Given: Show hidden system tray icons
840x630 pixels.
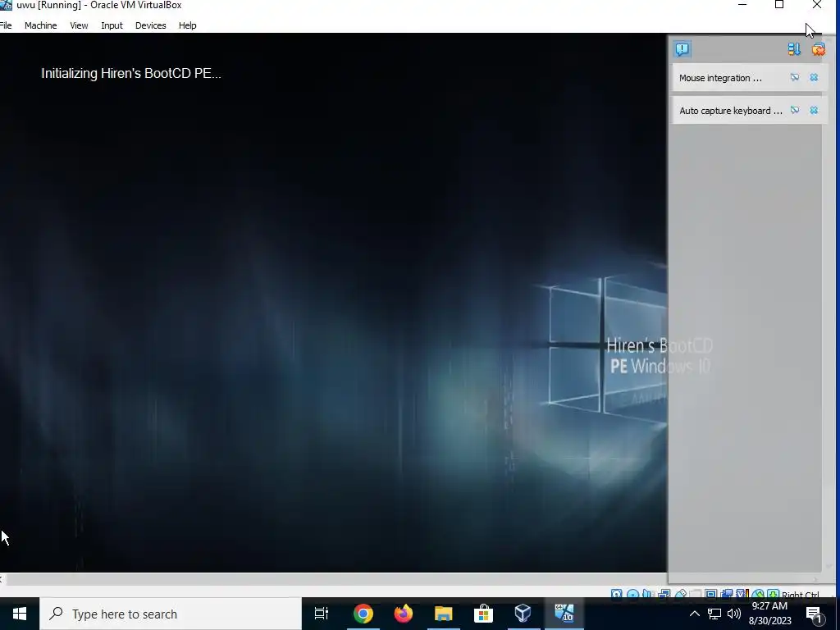Looking at the screenshot, I should (x=694, y=614).
